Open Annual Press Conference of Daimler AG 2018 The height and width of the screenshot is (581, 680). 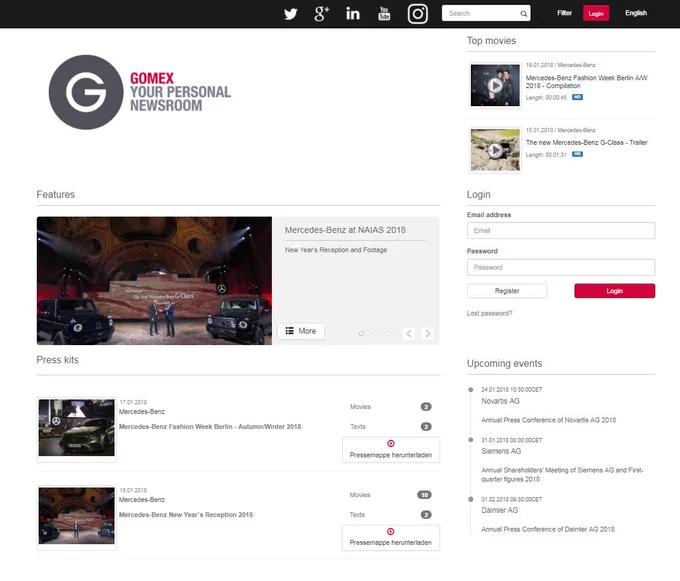coord(548,529)
